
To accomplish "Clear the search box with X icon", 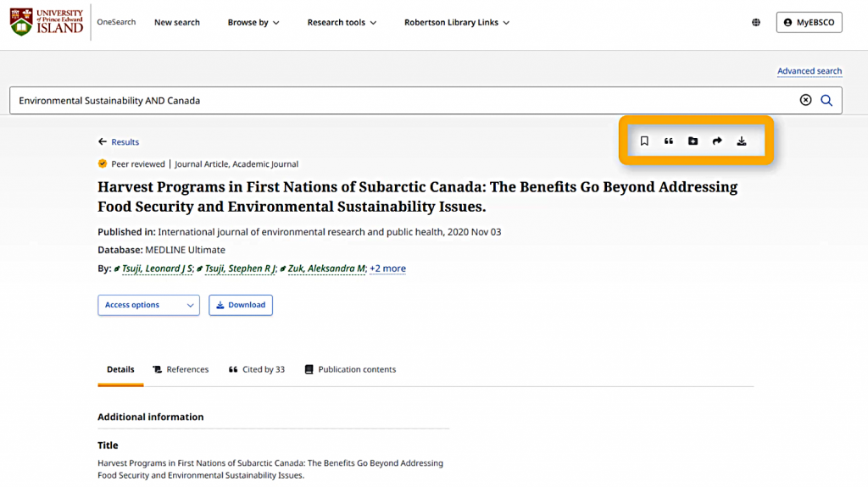I will pyautogui.click(x=805, y=100).
